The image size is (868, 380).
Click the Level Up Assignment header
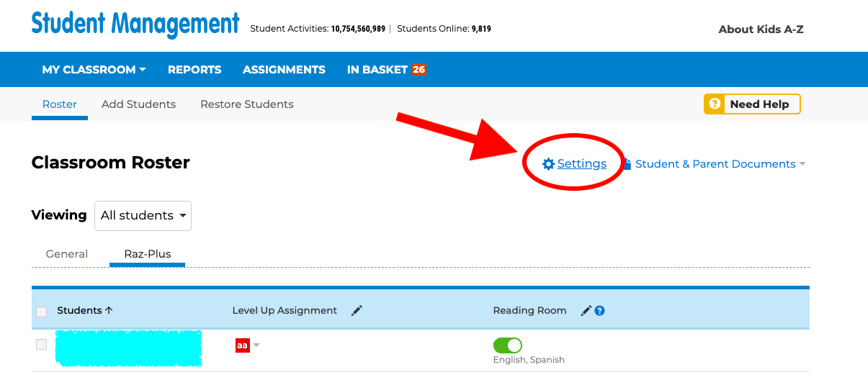click(285, 311)
